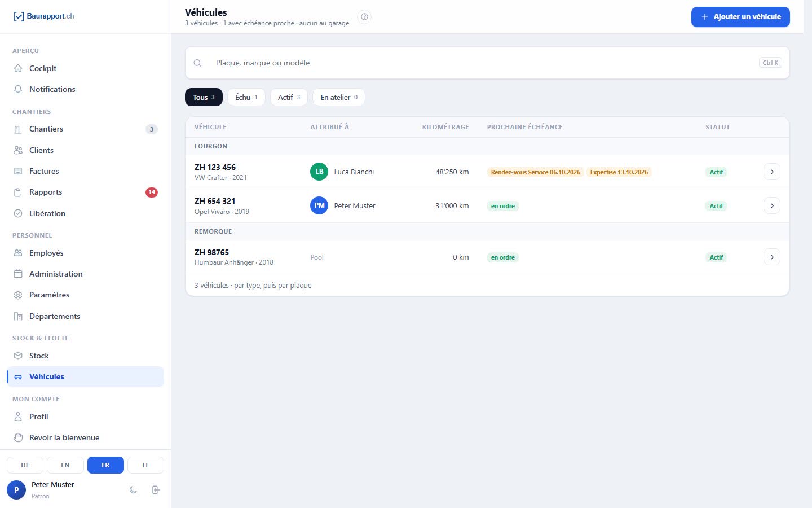812x508 pixels.
Task: Select the En atelier filter tab
Action: point(339,97)
